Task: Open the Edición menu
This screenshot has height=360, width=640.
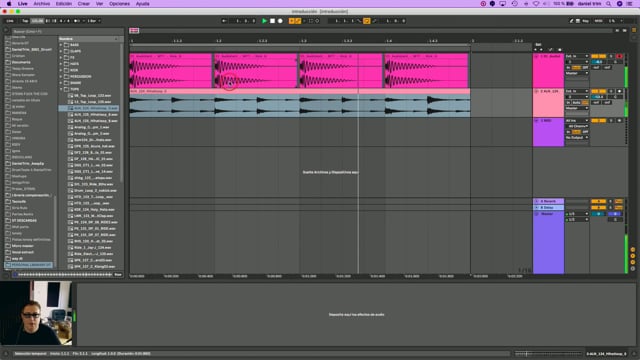Action: click(64, 4)
